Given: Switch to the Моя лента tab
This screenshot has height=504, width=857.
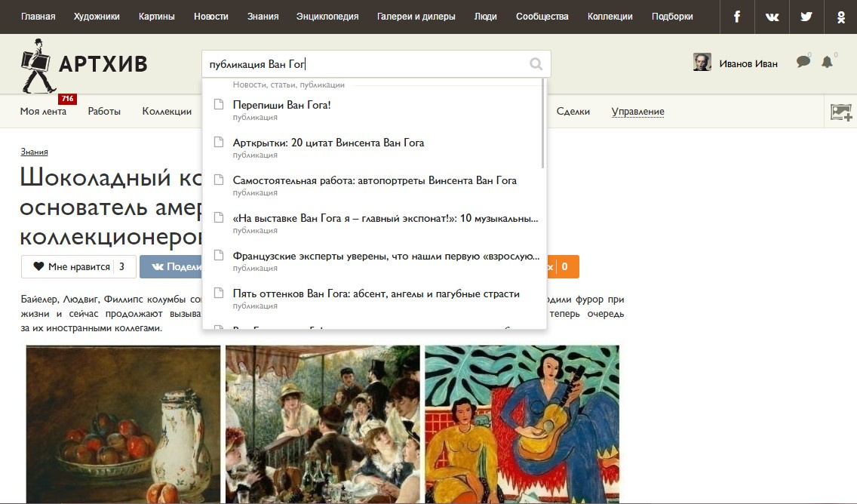Looking at the screenshot, I should point(43,112).
